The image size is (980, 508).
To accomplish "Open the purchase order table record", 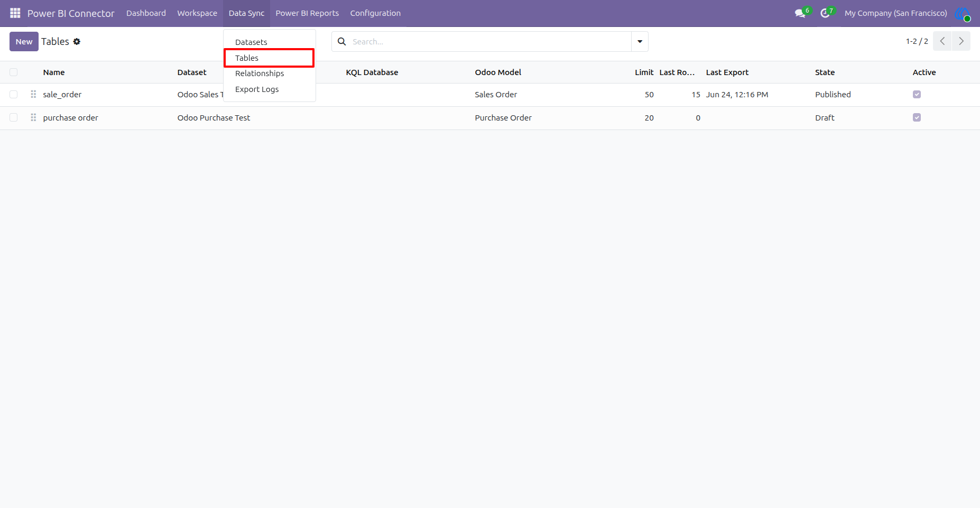I will pos(71,118).
